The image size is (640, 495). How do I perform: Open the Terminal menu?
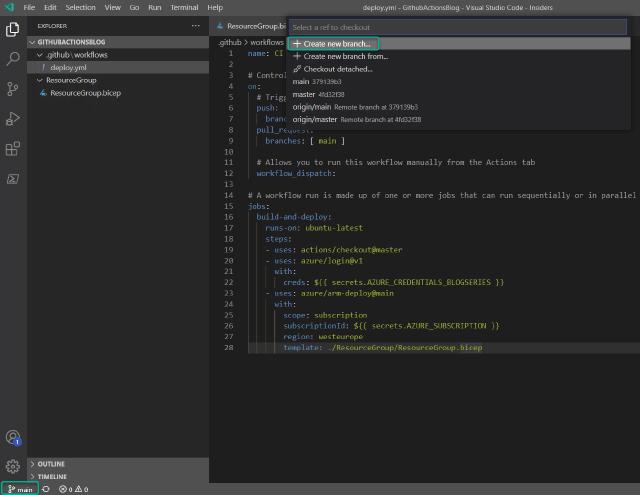pos(184,7)
